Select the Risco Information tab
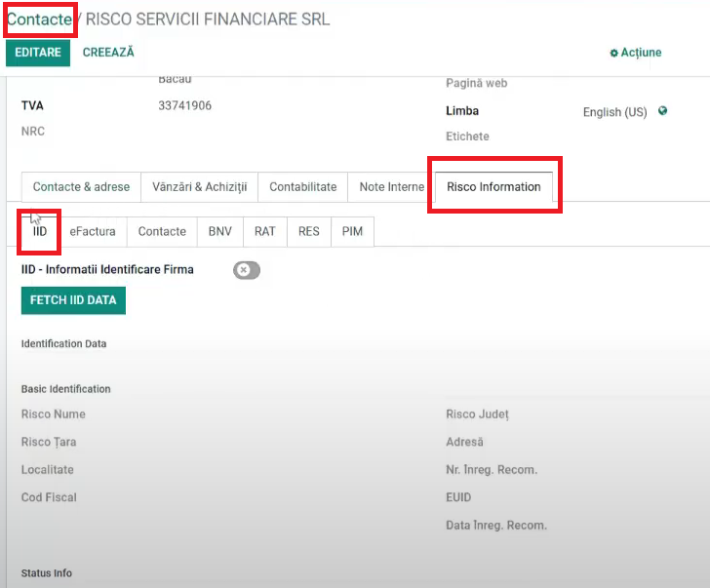 [493, 187]
